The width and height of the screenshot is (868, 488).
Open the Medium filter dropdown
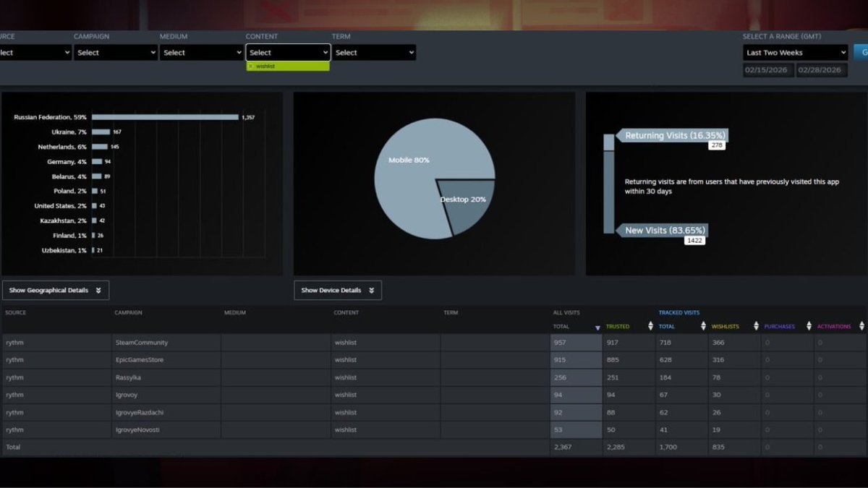coord(202,53)
